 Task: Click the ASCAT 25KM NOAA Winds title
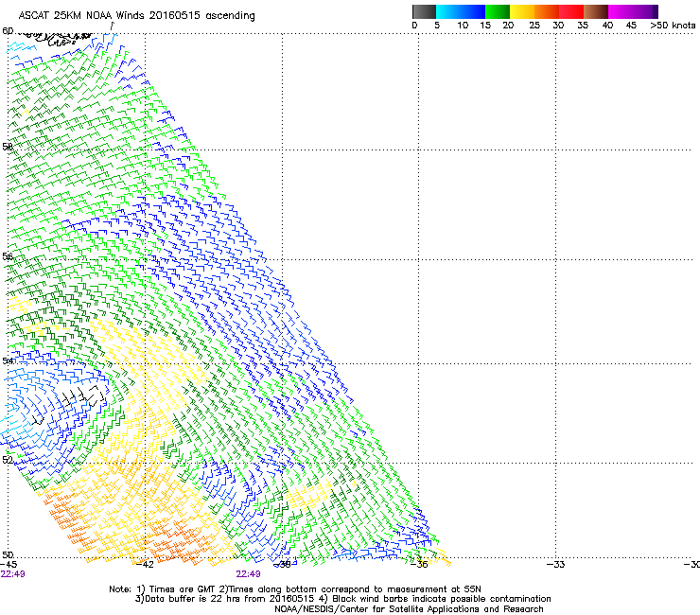click(136, 16)
